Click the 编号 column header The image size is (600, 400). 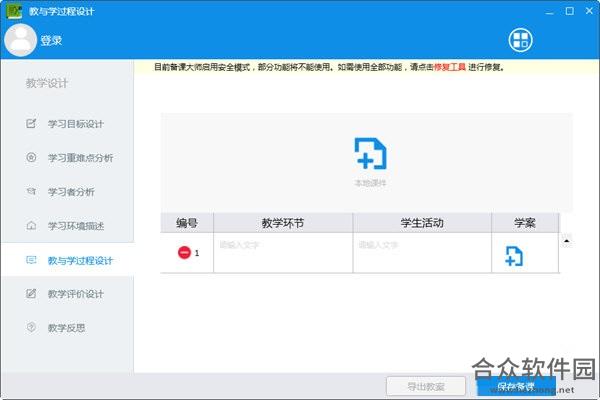pyautogui.click(x=187, y=223)
